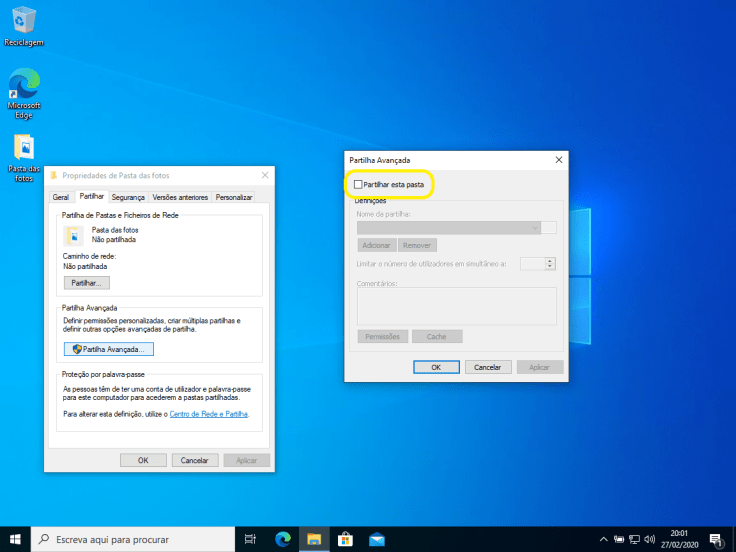Open the notification center icon
Image resolution: width=736 pixels, height=552 pixels.
(716, 539)
